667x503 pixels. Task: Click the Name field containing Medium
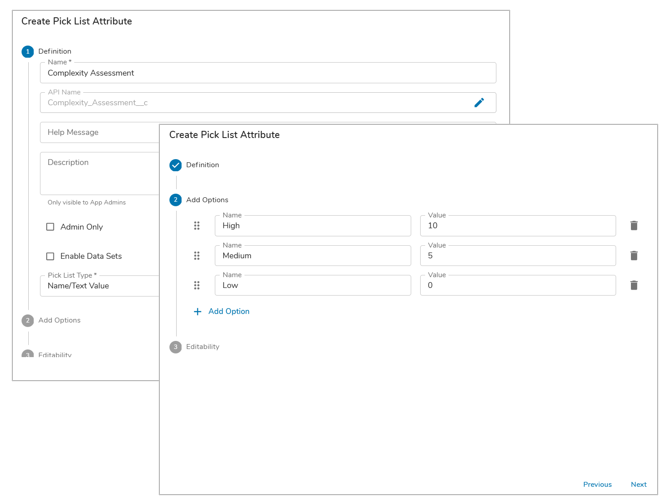click(x=312, y=256)
